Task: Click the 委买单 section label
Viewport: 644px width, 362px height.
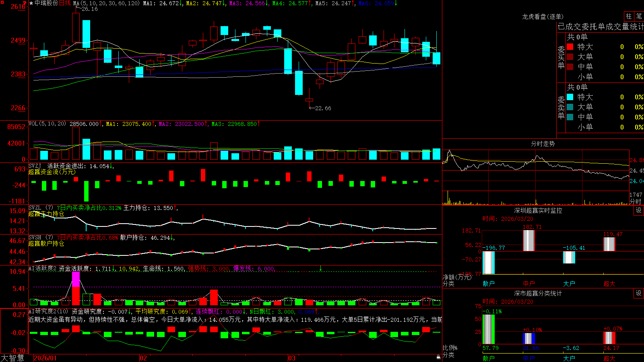Action: point(561,57)
